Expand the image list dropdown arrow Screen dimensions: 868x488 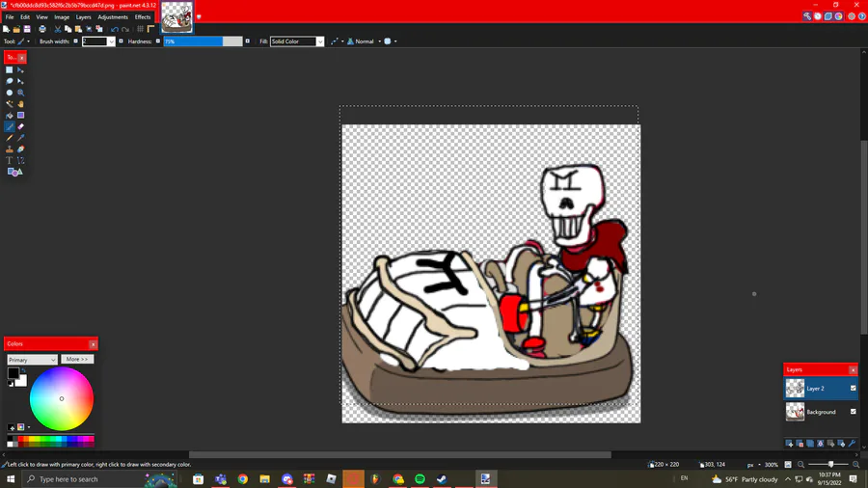tap(199, 16)
